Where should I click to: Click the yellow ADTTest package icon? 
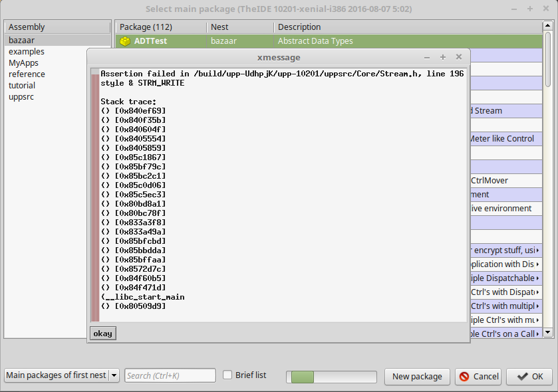tap(125, 41)
